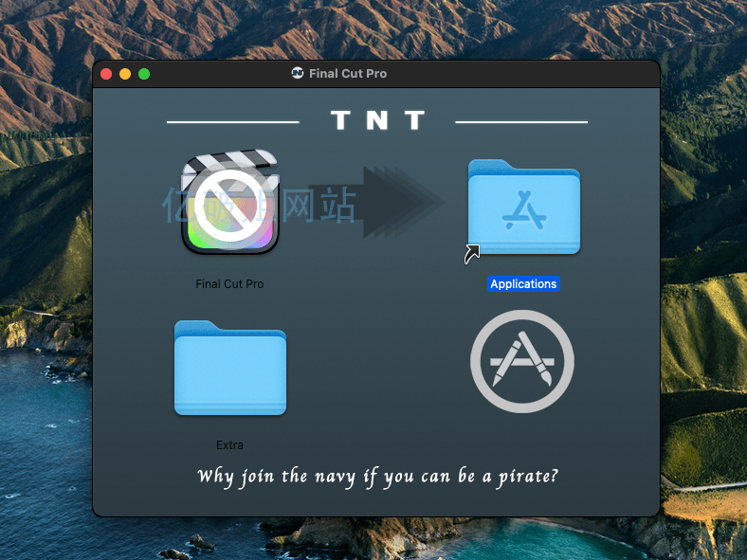
Task: Click the highlighted Applications label
Action: [523, 284]
